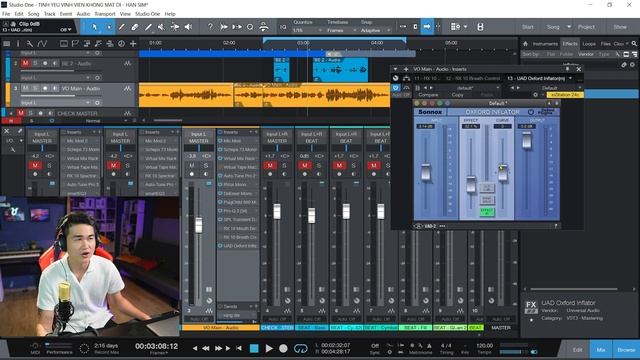The image size is (640, 360).
Task: Open the Browser search magnifier
Action: point(634,44)
